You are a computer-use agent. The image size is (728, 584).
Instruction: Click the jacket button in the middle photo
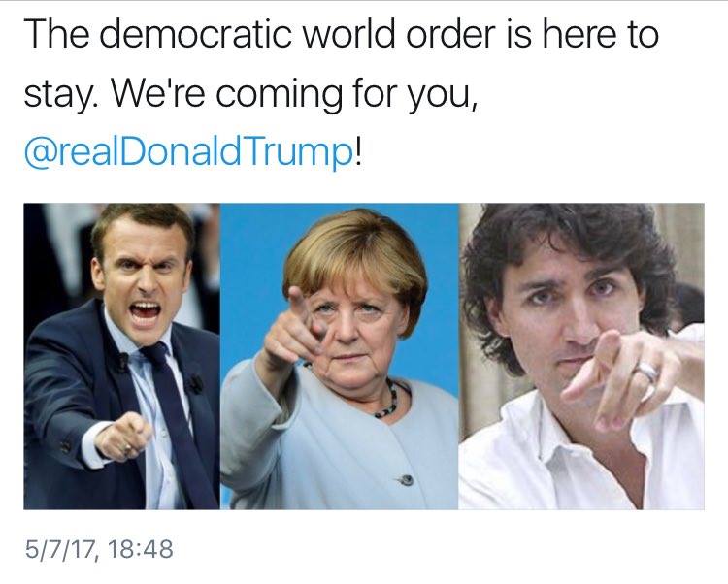point(406,480)
